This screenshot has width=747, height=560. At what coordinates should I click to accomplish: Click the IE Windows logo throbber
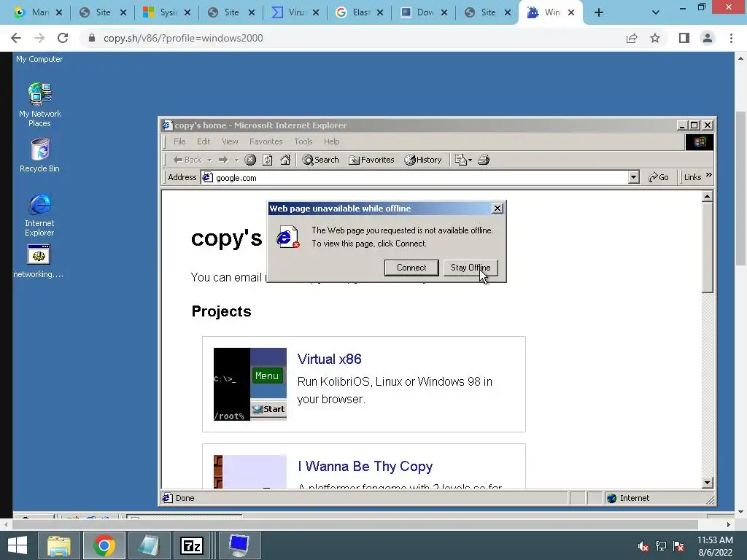coord(699,142)
